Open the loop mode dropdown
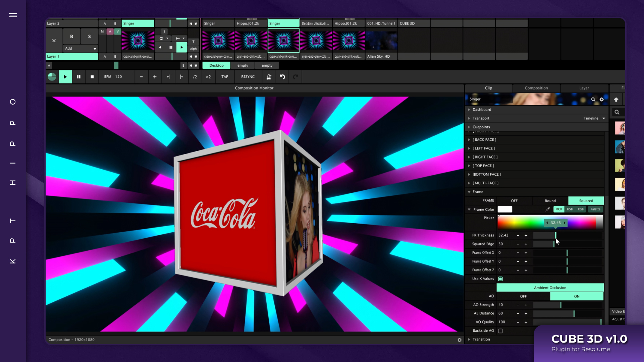Screen dimensions: 644x362 point(164,39)
